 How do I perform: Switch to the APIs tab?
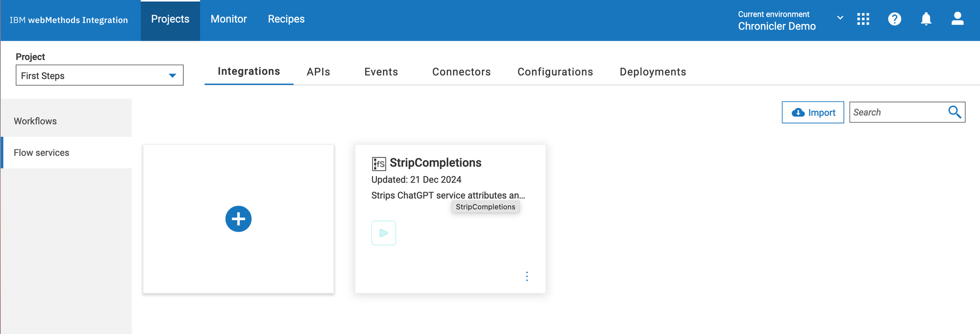(318, 72)
